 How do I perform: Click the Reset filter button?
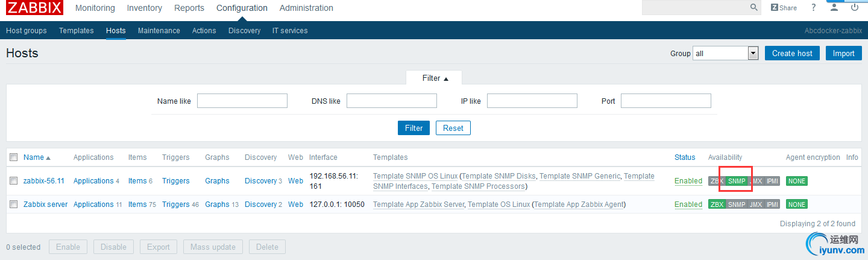tap(453, 128)
